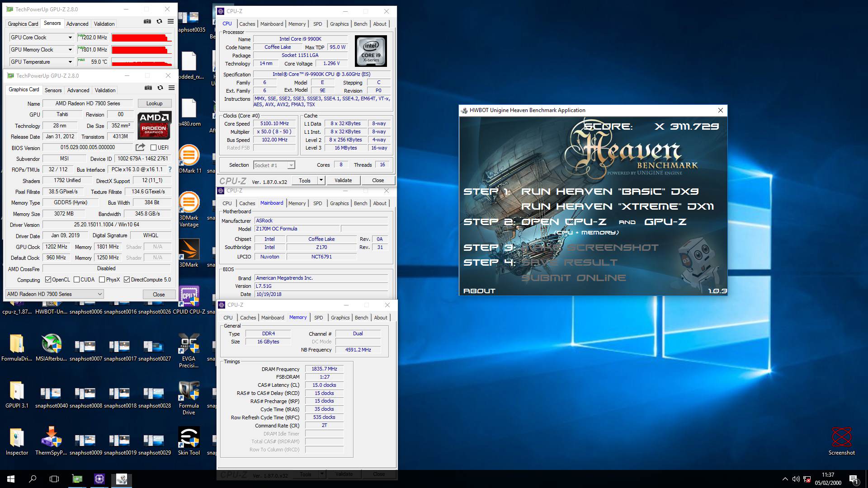
Task: Open the FormulaDri... folder on desktop
Action: click(17, 347)
